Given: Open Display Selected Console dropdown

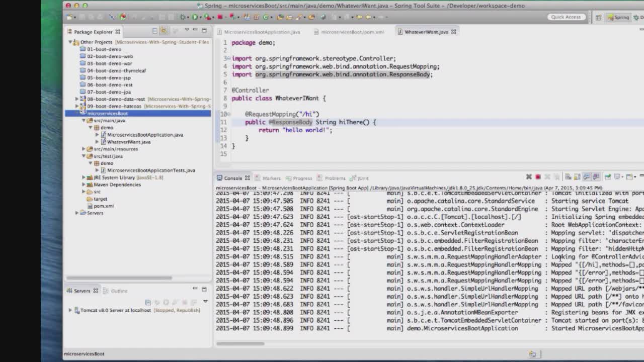Looking at the screenshot, I should 622,177.
